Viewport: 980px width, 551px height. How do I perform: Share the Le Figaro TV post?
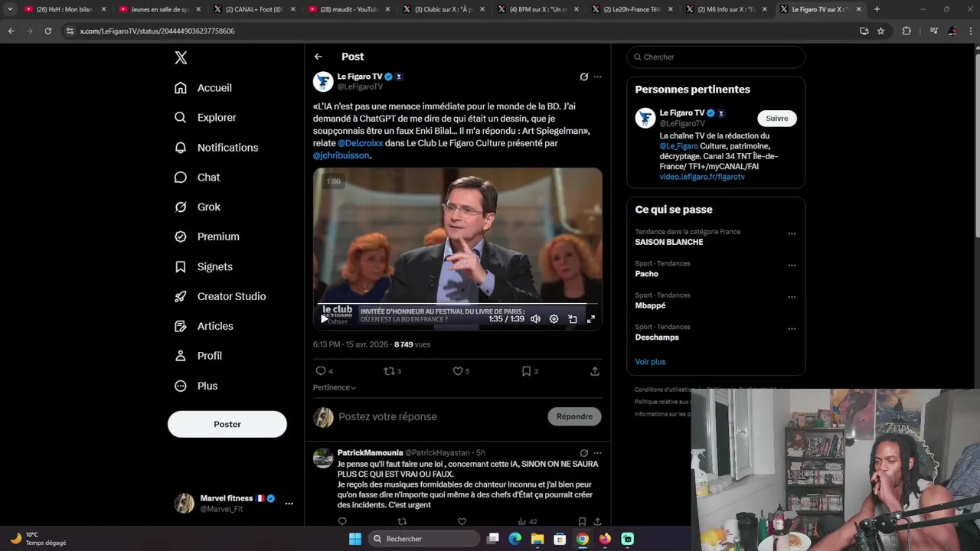click(595, 371)
